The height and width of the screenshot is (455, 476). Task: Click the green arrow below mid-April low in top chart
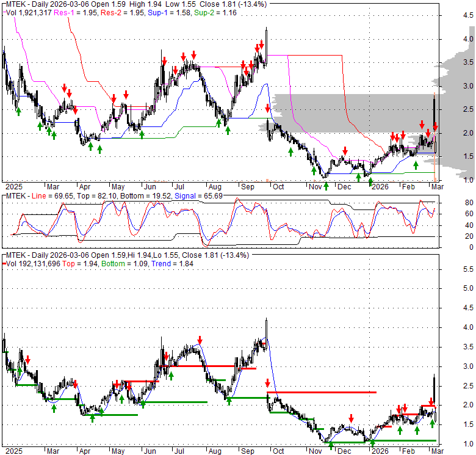coord(99,149)
